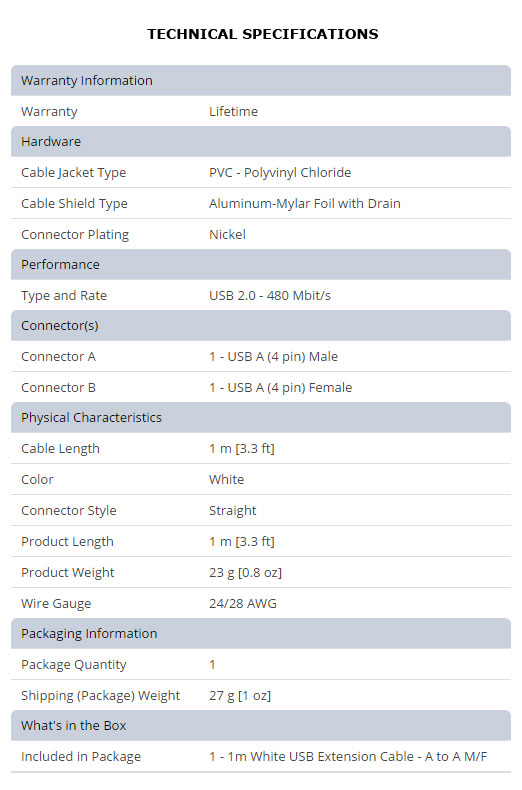Click the USB 2.0 - 480 Mbit/s value
522x790 pixels.
270,295
